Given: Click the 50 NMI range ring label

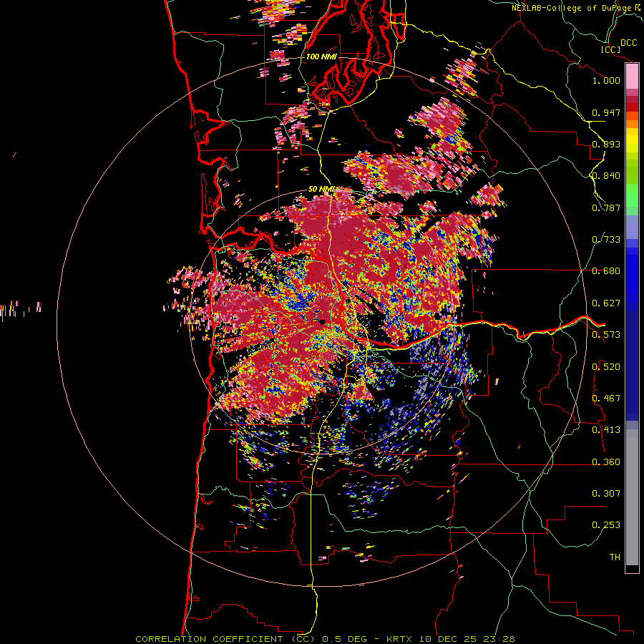Looking at the screenshot, I should click(321, 190).
